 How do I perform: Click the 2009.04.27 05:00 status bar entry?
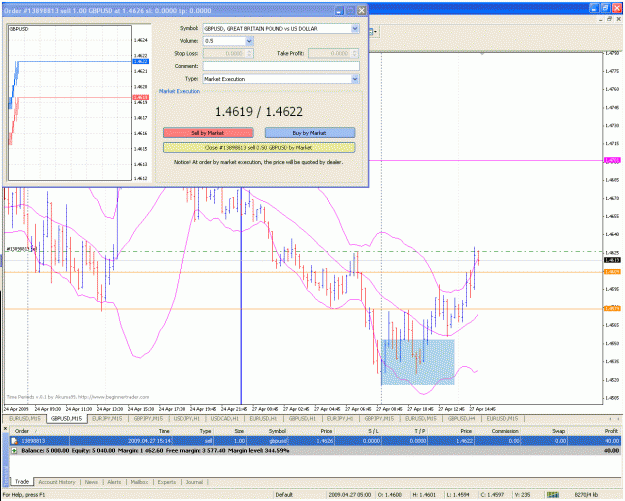350,495
